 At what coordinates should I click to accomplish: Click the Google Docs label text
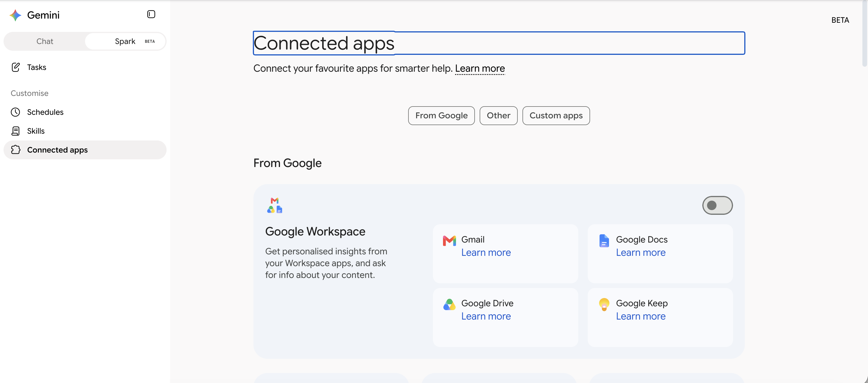tap(641, 240)
